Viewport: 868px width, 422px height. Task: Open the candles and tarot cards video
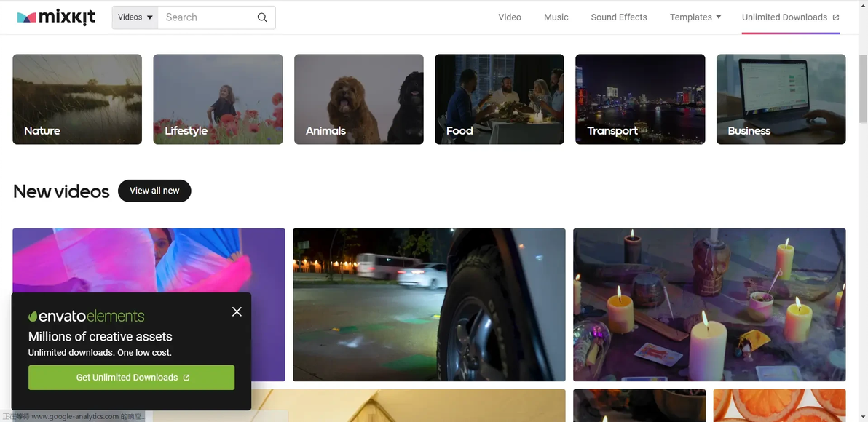click(709, 305)
